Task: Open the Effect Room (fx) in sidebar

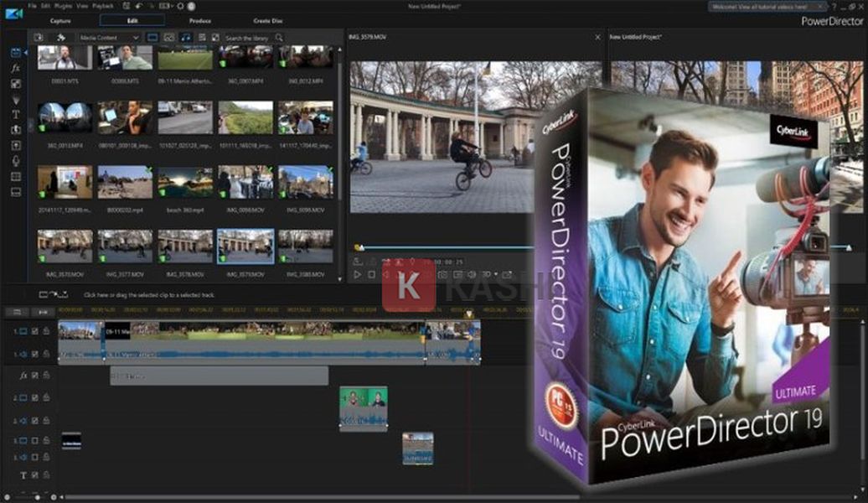Action: coord(15,68)
